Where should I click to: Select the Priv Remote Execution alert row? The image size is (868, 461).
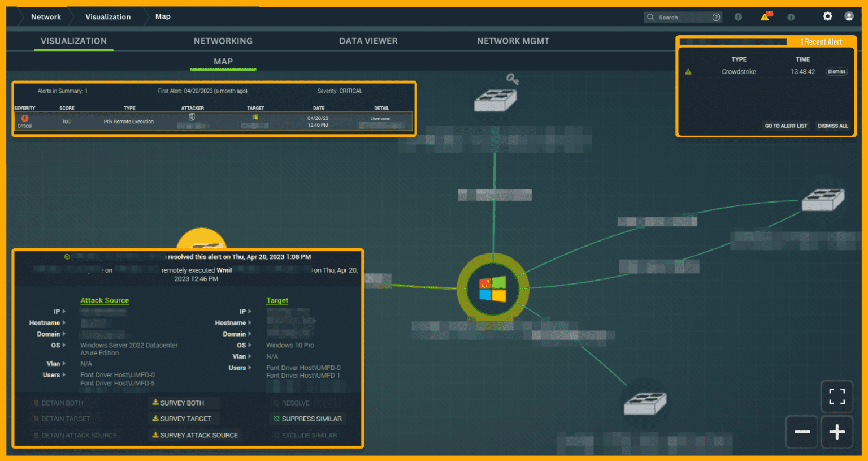click(x=214, y=121)
